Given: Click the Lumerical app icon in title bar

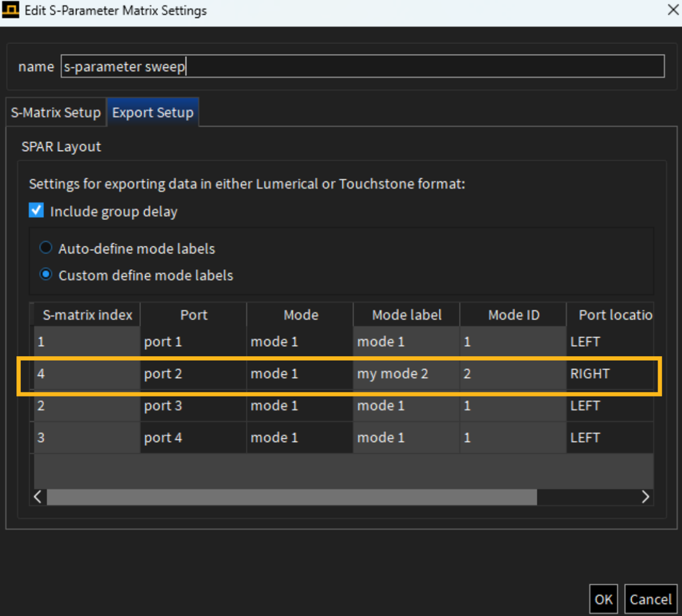Looking at the screenshot, I should [10, 10].
